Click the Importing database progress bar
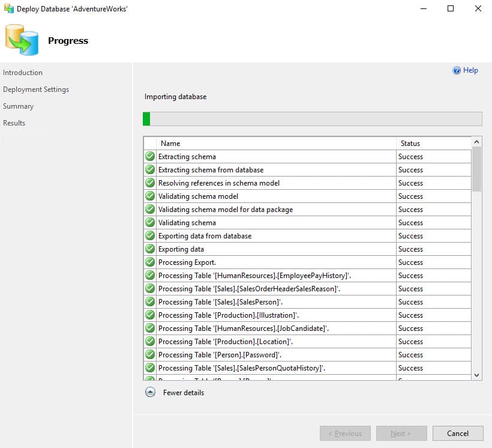This screenshot has height=448, width=492. tap(312, 119)
